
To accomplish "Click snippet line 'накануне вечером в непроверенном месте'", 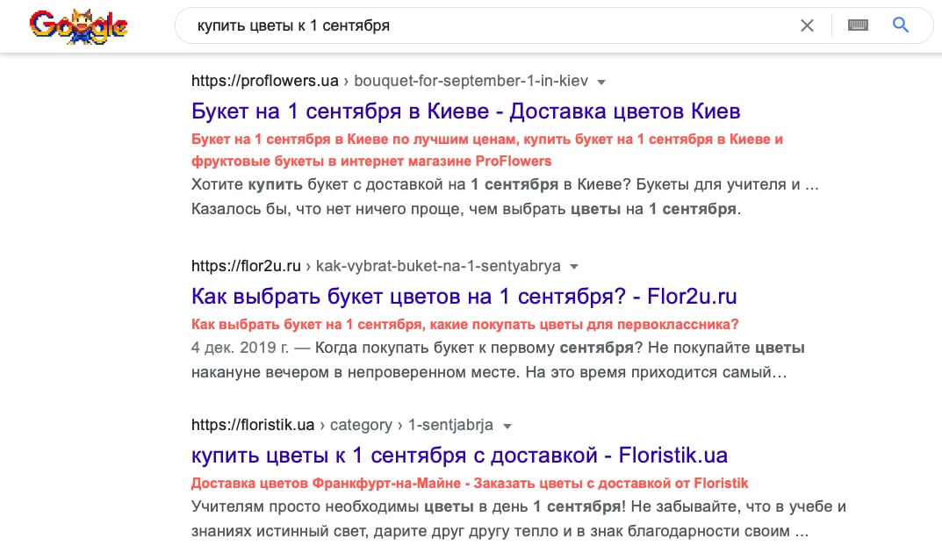I will [x=488, y=372].
